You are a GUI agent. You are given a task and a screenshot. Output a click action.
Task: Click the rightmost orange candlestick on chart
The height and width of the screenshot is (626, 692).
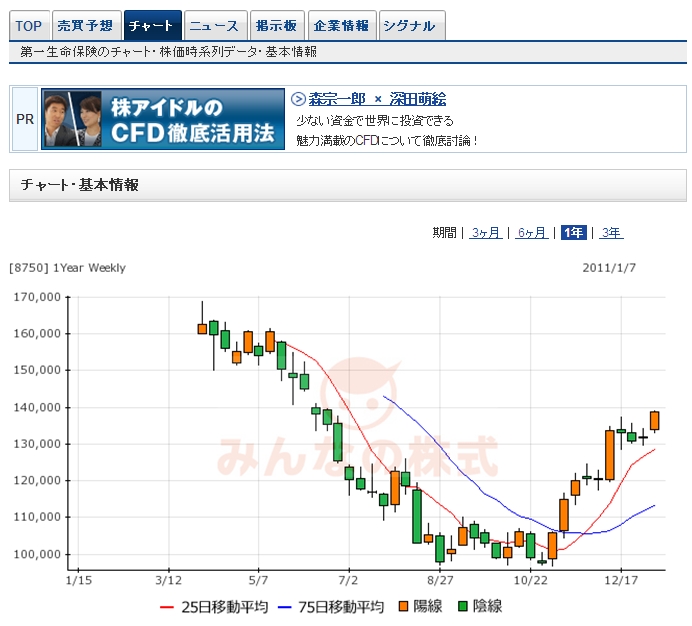click(x=654, y=420)
